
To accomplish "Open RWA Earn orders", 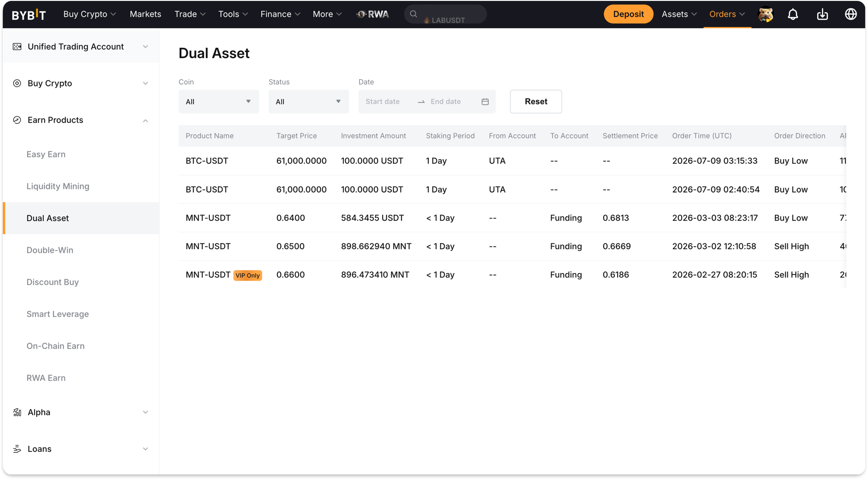I will (46, 378).
